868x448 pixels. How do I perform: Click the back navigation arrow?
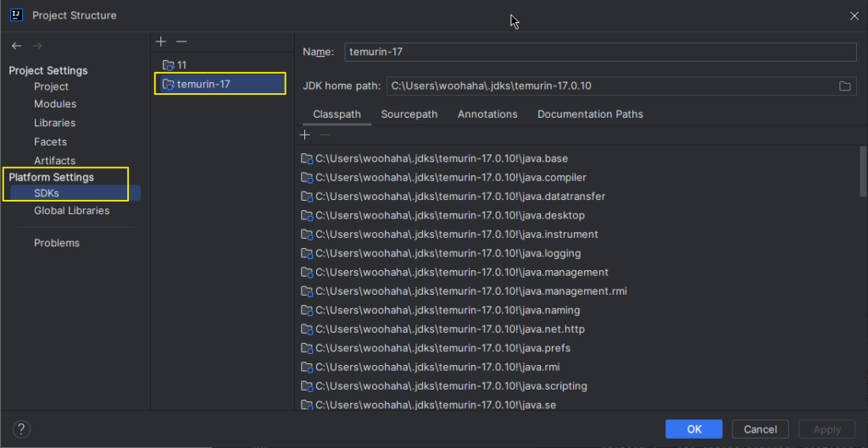[17, 46]
